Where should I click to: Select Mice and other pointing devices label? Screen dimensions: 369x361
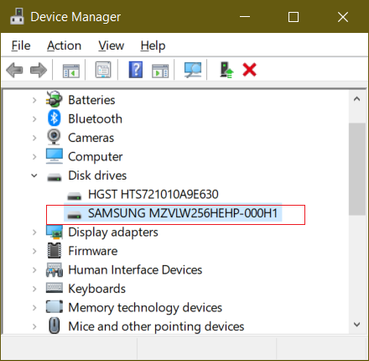click(x=156, y=326)
